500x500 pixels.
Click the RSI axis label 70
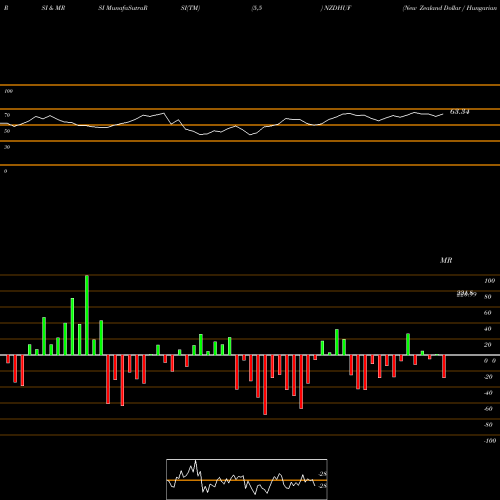click(x=7, y=115)
